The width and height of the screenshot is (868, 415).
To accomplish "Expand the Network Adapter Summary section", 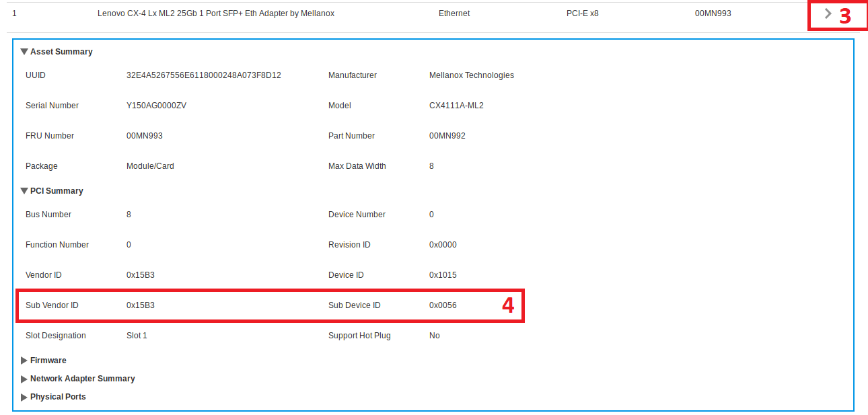I will tap(25, 379).
